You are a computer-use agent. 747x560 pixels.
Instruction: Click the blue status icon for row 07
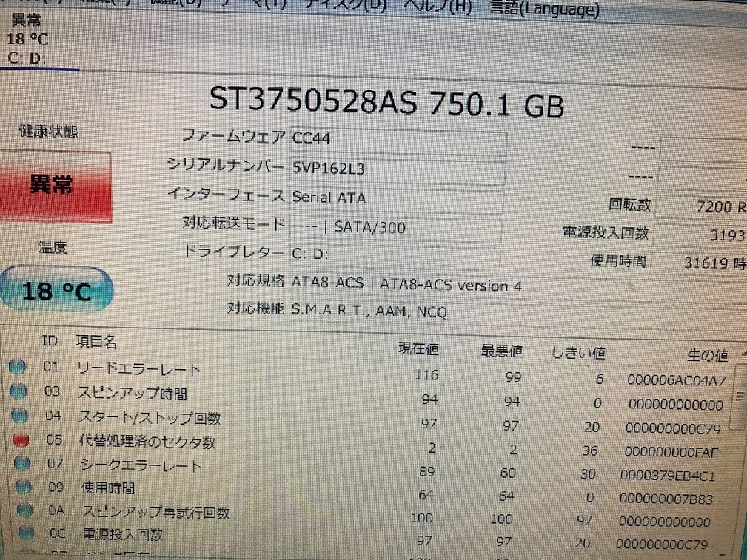[22, 463]
